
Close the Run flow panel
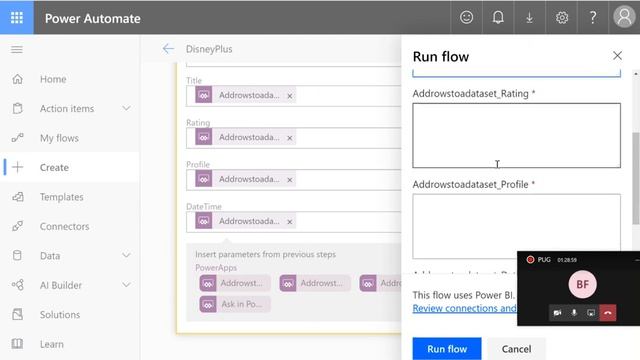pyautogui.click(x=617, y=56)
